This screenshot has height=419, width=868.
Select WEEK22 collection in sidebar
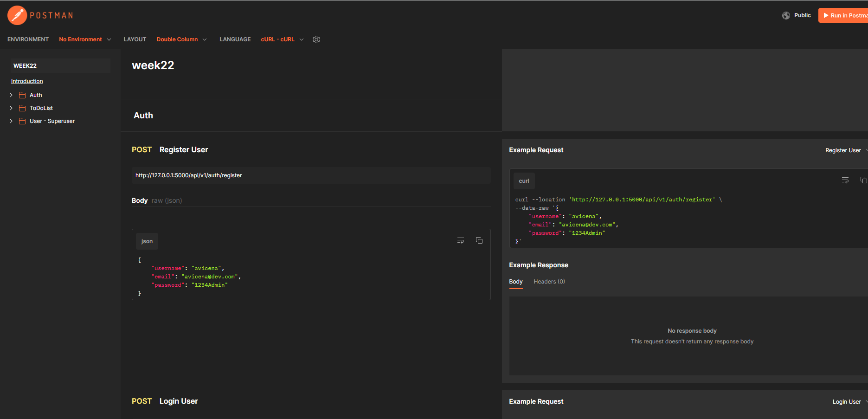point(60,66)
